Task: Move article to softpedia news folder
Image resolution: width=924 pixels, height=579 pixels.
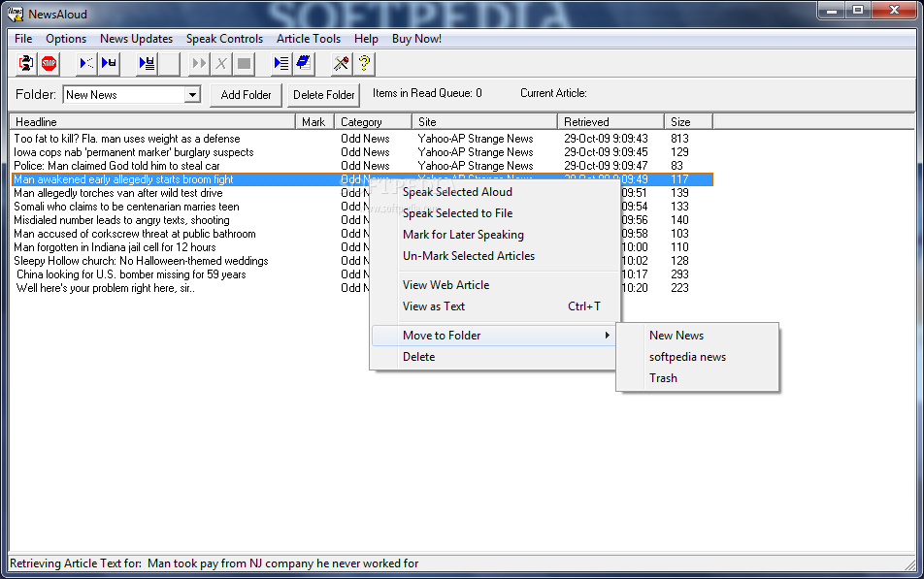Action: [687, 357]
